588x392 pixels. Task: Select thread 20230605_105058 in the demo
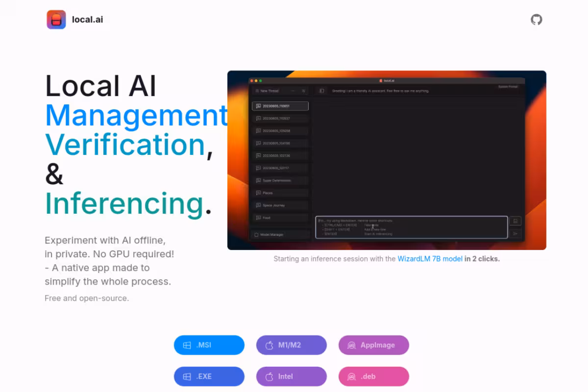[x=280, y=131]
